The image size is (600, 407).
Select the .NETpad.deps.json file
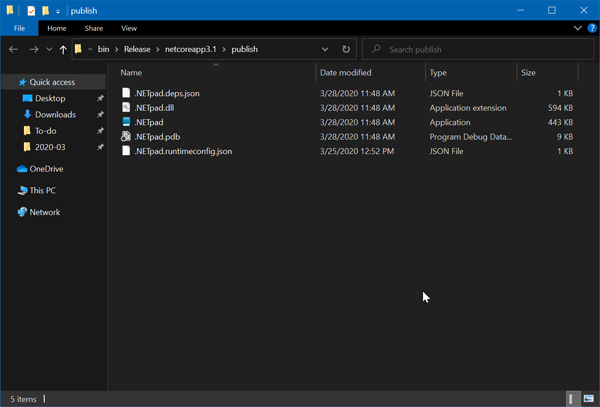click(x=167, y=93)
